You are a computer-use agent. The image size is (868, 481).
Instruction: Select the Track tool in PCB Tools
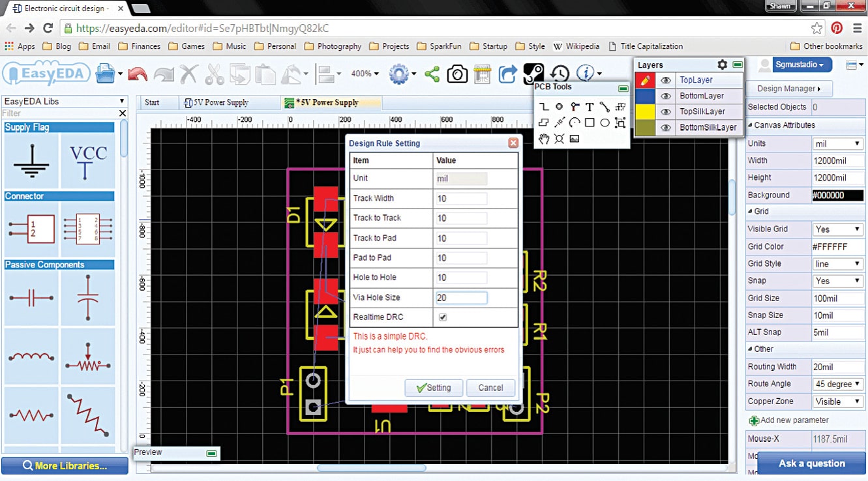[x=544, y=107]
